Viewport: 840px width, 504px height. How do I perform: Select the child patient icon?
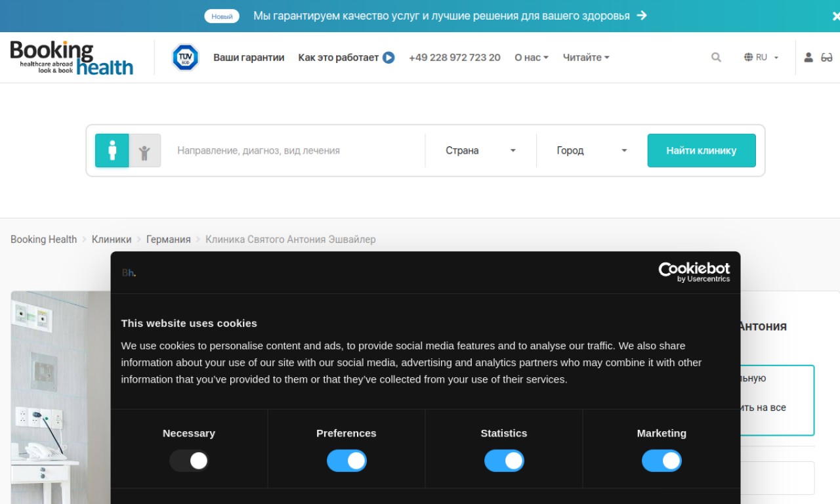pos(144,151)
